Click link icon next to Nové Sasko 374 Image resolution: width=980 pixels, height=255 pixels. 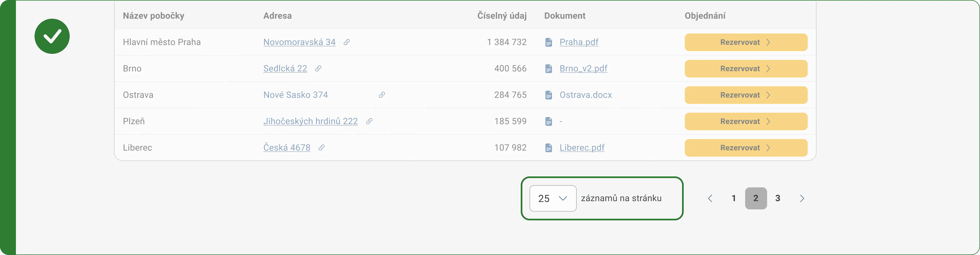click(382, 95)
